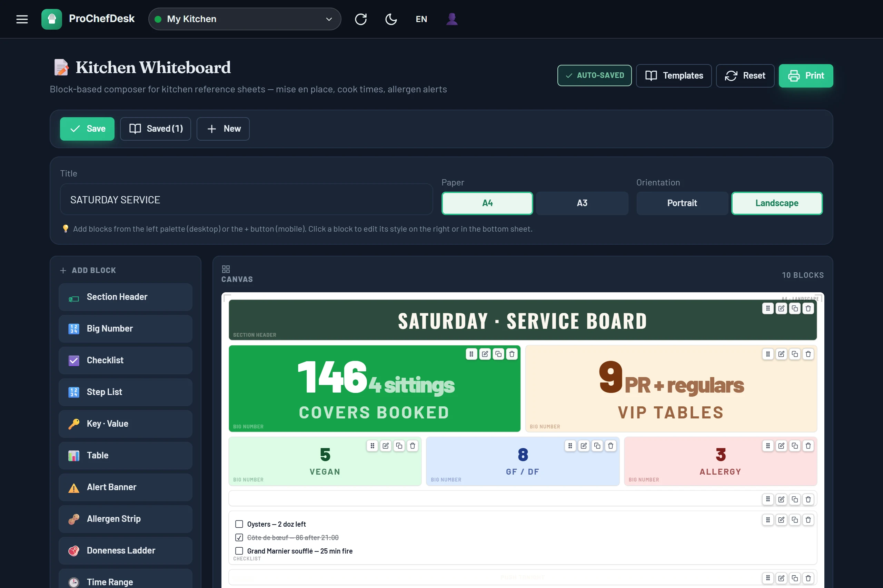This screenshot has width=883, height=588.
Task: Delete the Allergy number block
Action: coord(808,446)
